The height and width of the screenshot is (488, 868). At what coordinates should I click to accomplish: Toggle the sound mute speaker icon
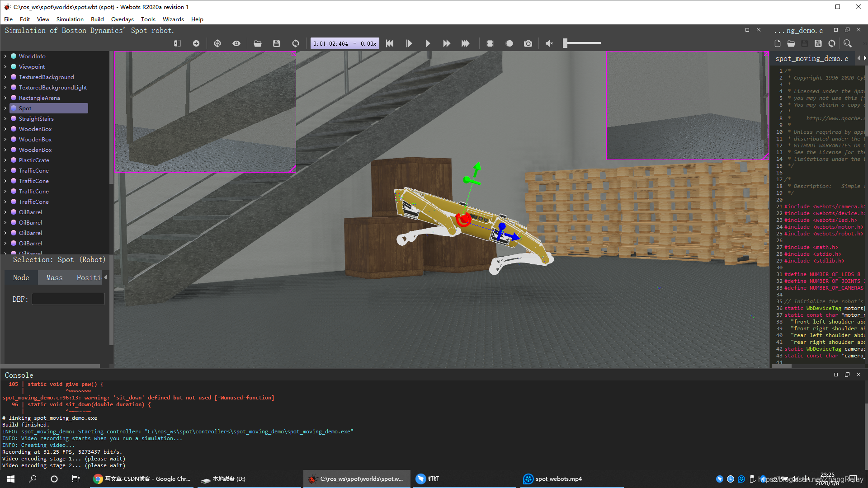[549, 43]
